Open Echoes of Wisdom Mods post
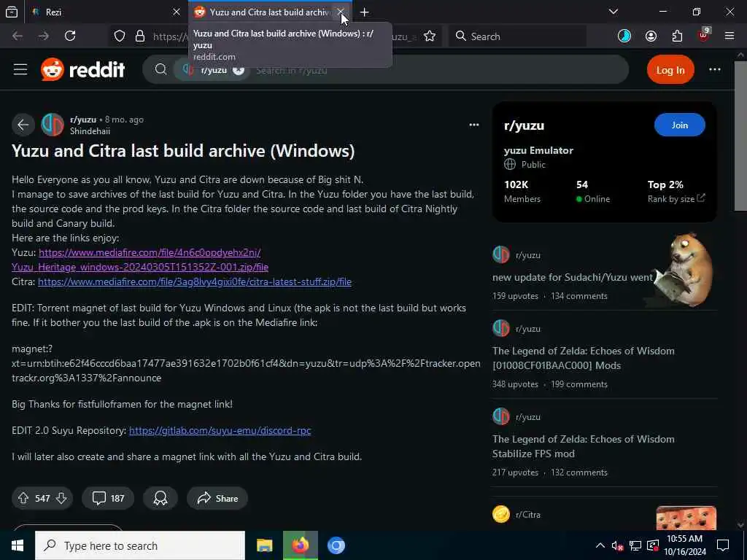 (583, 358)
